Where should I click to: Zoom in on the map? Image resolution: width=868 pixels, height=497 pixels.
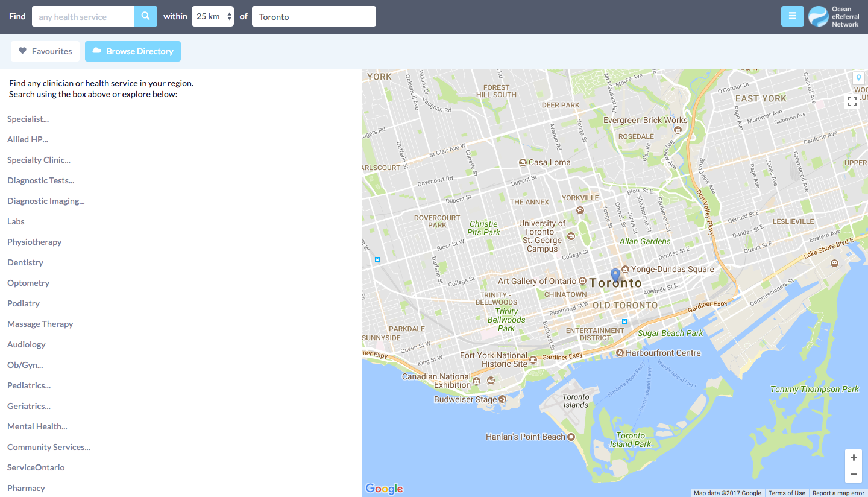(854, 458)
